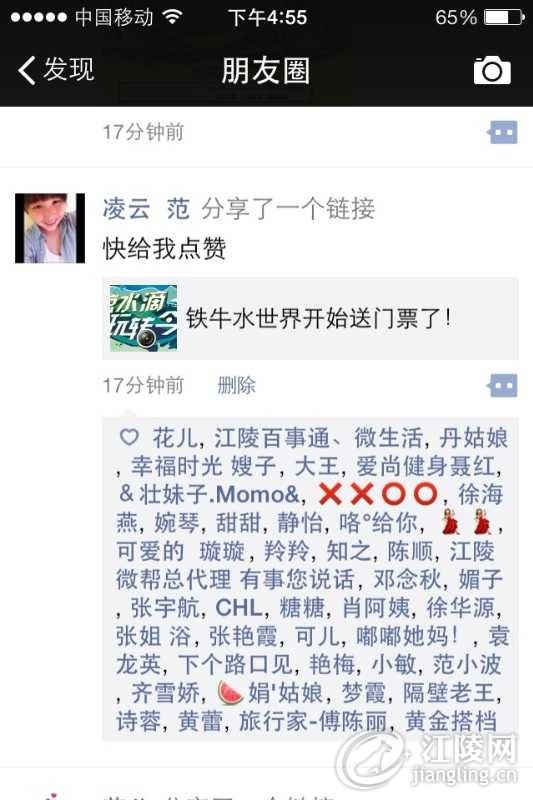The height and width of the screenshot is (800, 533).
Task: Open liker with dancer emoji name
Action: click(x=467, y=522)
